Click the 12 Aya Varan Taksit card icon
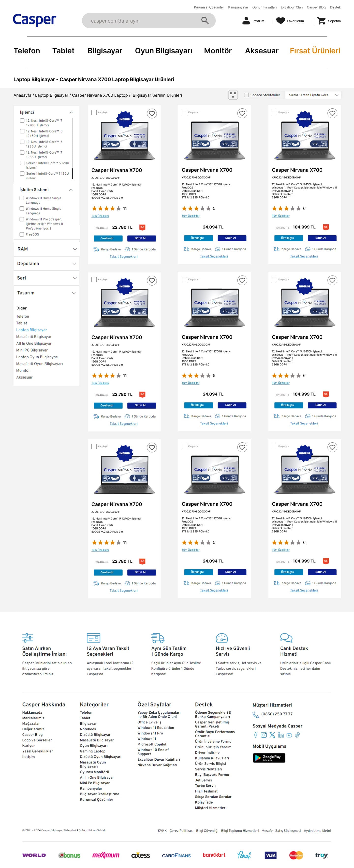 [x=93, y=637]
